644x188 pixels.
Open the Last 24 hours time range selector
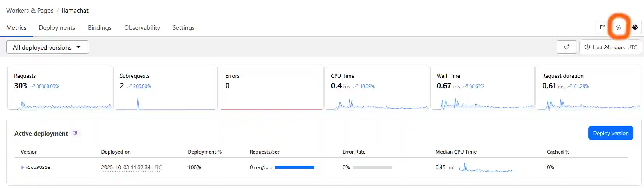coord(611,47)
